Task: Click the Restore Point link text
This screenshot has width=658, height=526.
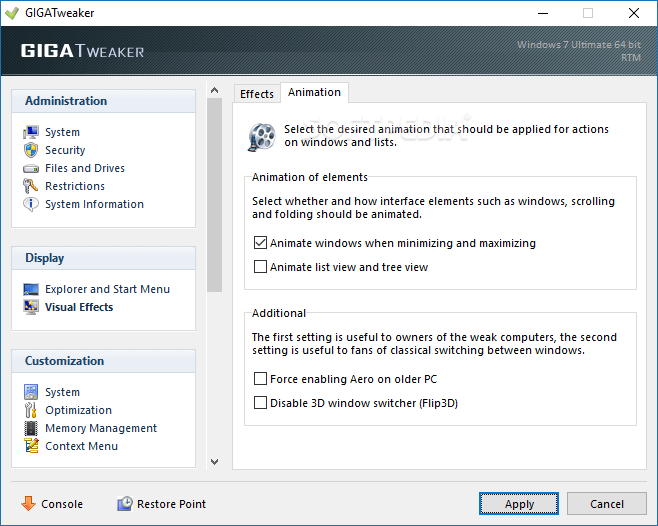Action: coord(171,504)
